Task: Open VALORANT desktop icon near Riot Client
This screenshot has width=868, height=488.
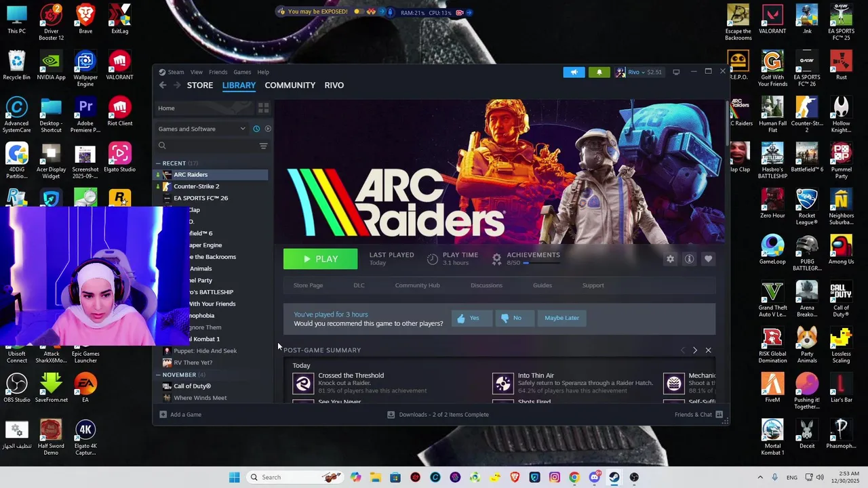Action: (120, 66)
